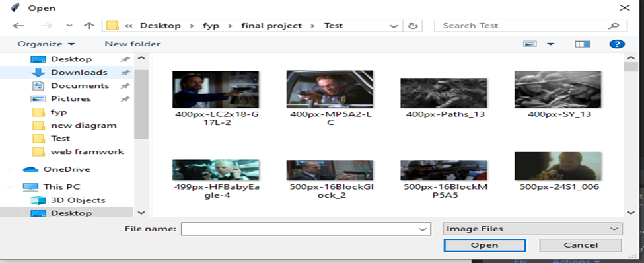Click the search magnifier icon
Image resolution: width=644 pixels, height=263 pixels.
tap(613, 26)
